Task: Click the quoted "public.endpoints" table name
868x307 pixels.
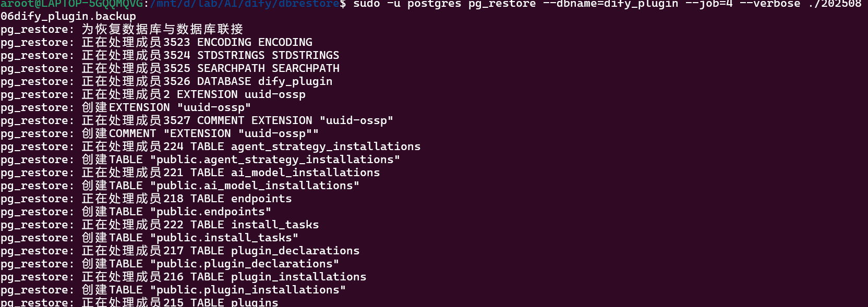Action: [x=211, y=212]
